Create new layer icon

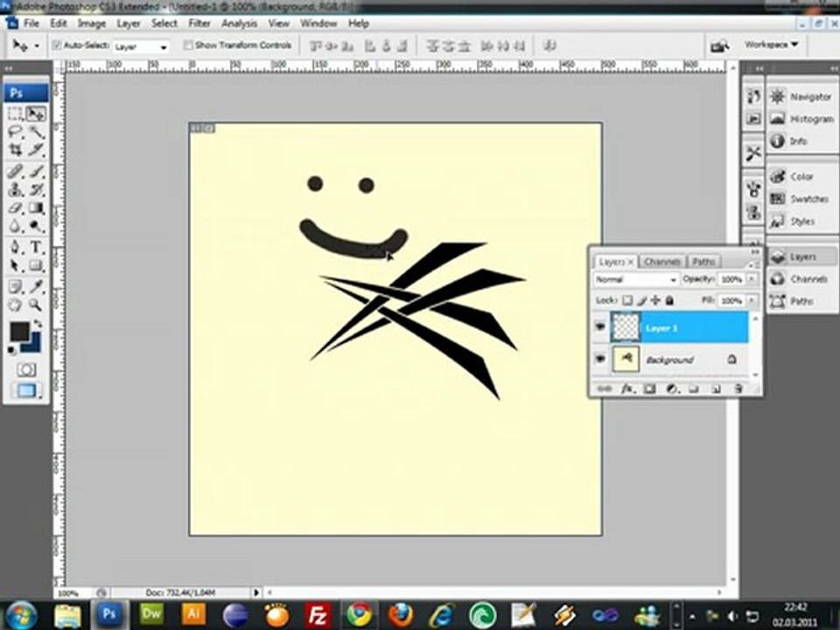pyautogui.click(x=717, y=388)
